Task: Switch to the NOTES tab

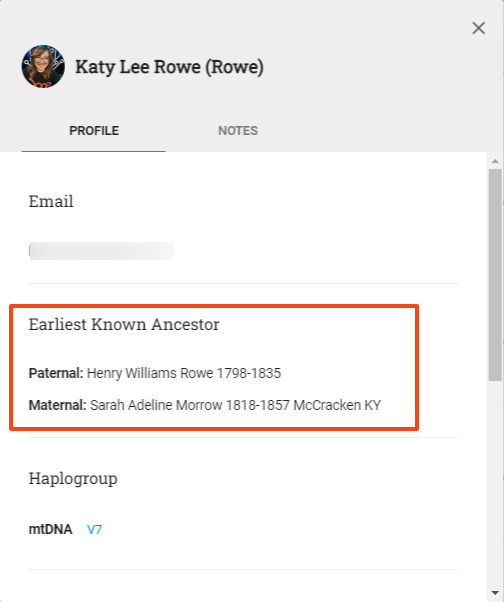Action: [238, 131]
